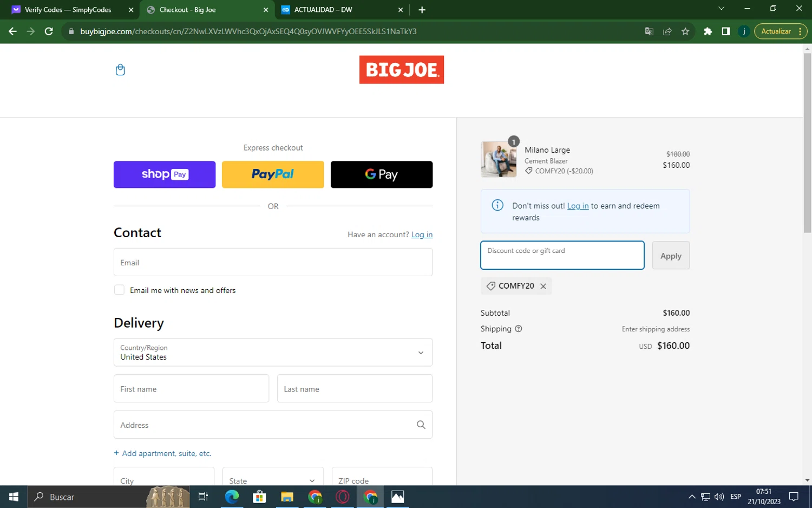Focus the Discount code or gift card field

(x=562, y=255)
